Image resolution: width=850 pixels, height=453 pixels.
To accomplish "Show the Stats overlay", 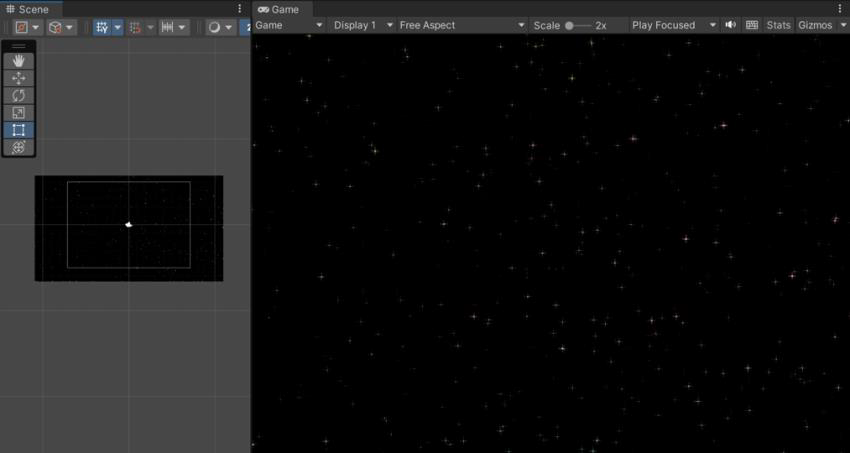I will [x=778, y=25].
